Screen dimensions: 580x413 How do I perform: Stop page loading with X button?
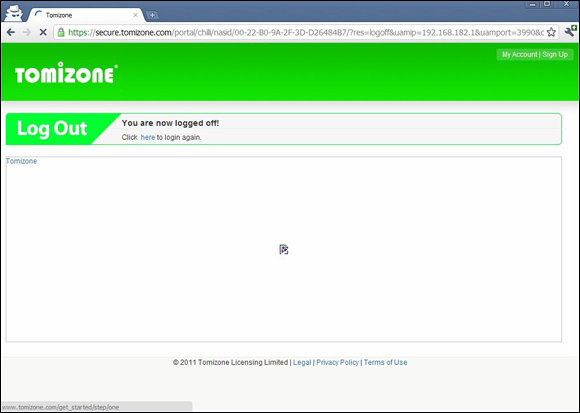tap(43, 32)
